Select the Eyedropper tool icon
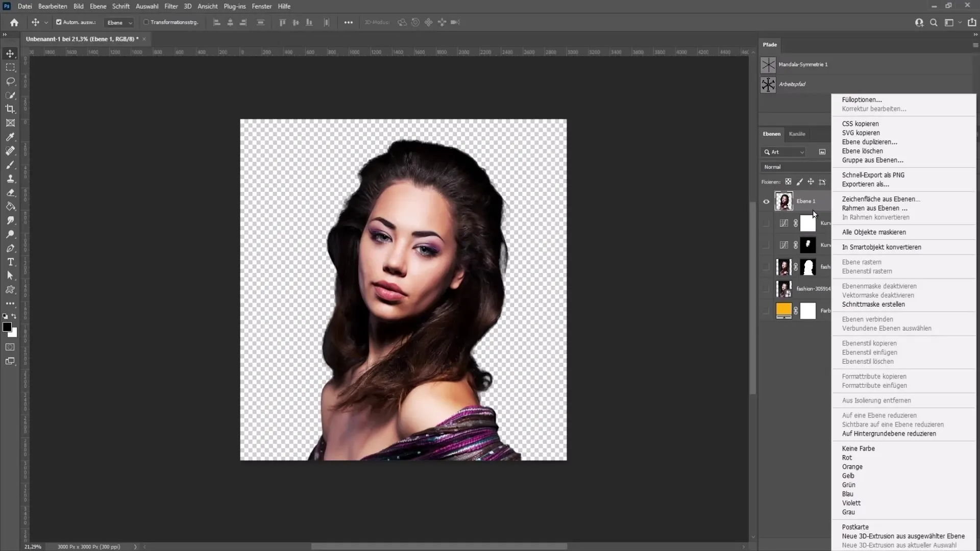 pyautogui.click(x=10, y=138)
